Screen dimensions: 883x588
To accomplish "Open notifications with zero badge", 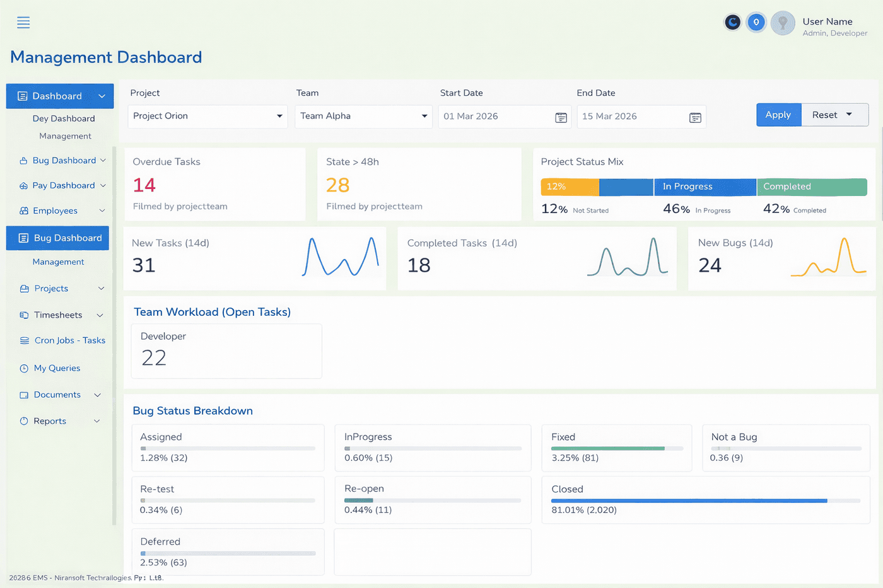I will click(756, 21).
